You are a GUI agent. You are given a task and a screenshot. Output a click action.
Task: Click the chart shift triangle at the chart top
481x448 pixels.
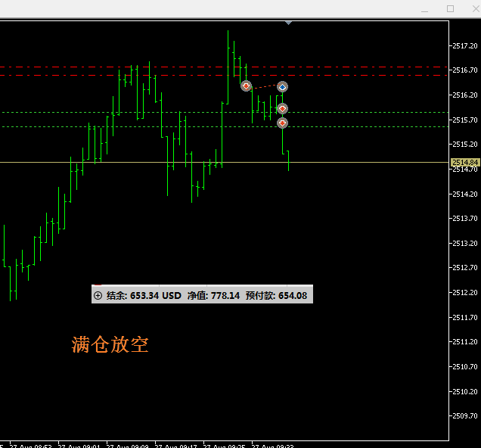[x=288, y=23]
